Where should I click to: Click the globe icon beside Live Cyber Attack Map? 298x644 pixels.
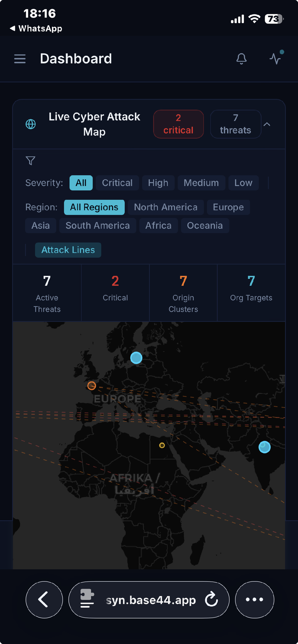point(31,124)
